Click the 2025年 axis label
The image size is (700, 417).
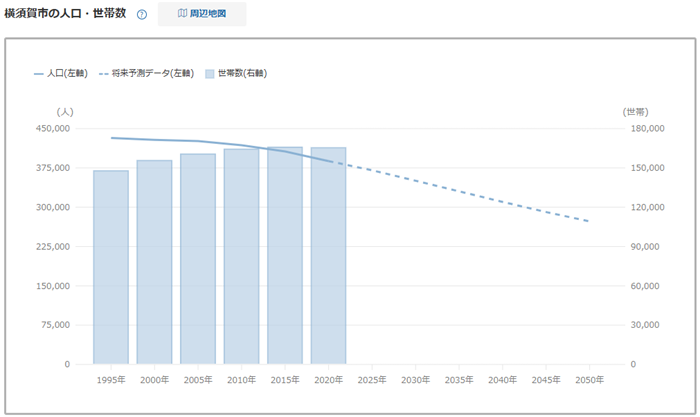pyautogui.click(x=372, y=380)
